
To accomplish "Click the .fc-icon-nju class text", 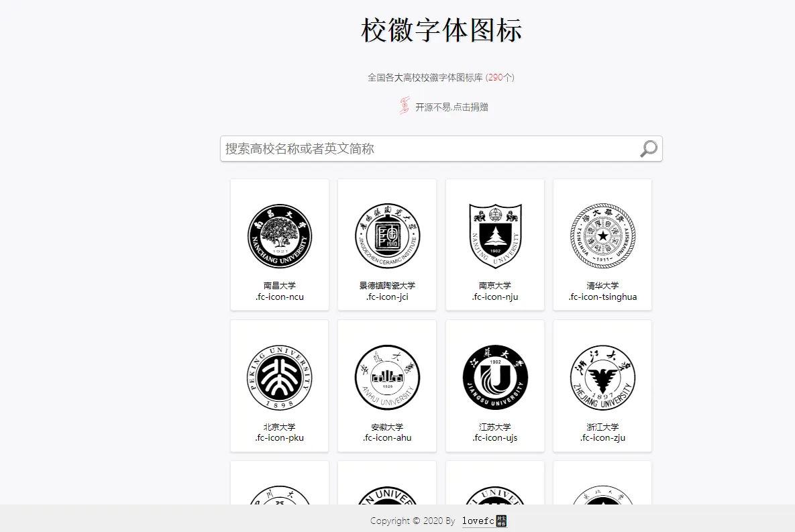I will click(495, 297).
